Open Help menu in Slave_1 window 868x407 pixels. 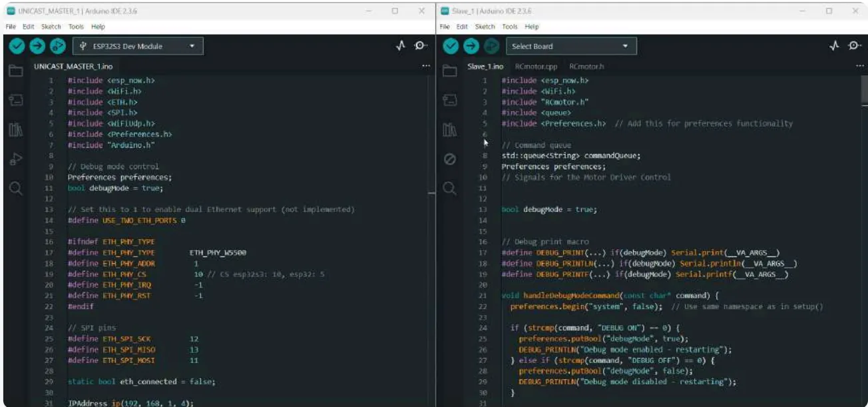pyautogui.click(x=532, y=27)
